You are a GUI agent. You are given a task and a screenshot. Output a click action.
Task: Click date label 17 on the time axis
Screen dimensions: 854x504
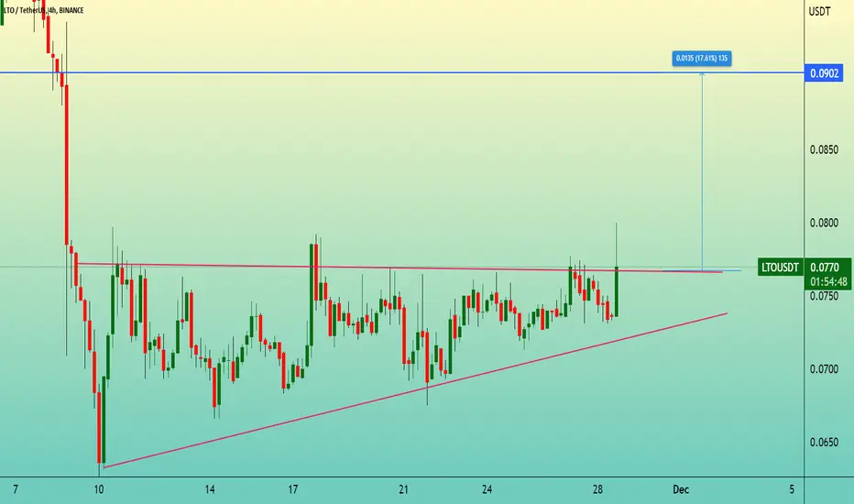(x=293, y=489)
